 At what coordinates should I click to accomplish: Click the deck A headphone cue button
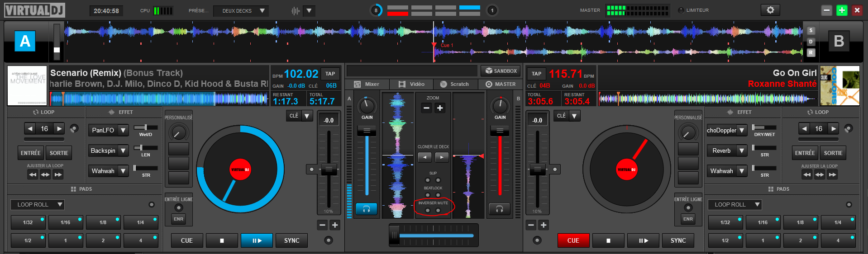tap(367, 209)
